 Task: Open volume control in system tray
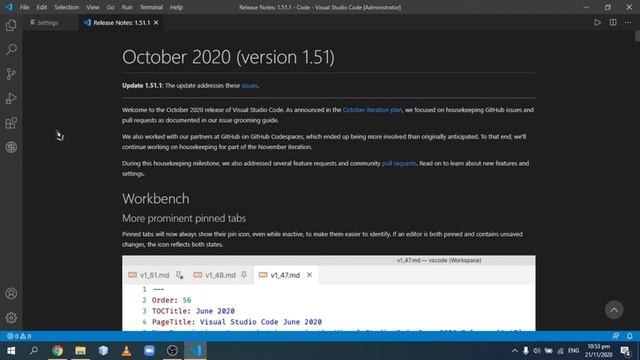click(x=537, y=351)
